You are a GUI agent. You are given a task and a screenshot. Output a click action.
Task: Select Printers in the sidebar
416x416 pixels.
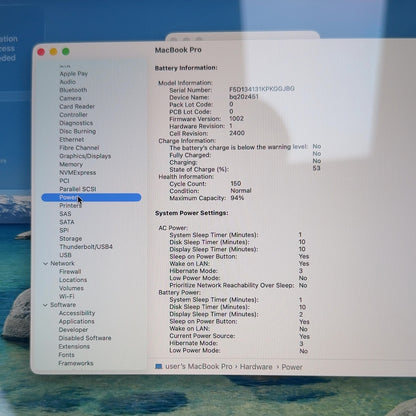tap(70, 206)
